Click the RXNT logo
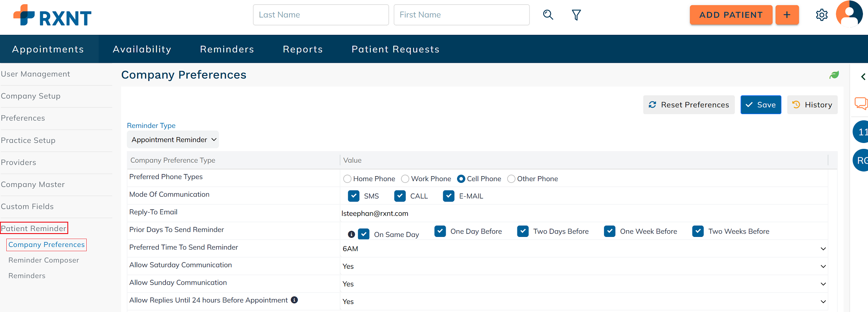 point(52,16)
